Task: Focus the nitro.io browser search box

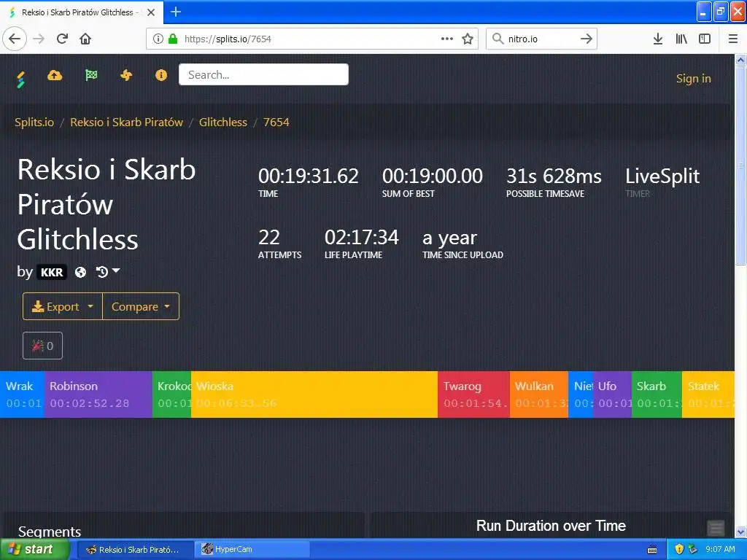Action: tap(541, 39)
